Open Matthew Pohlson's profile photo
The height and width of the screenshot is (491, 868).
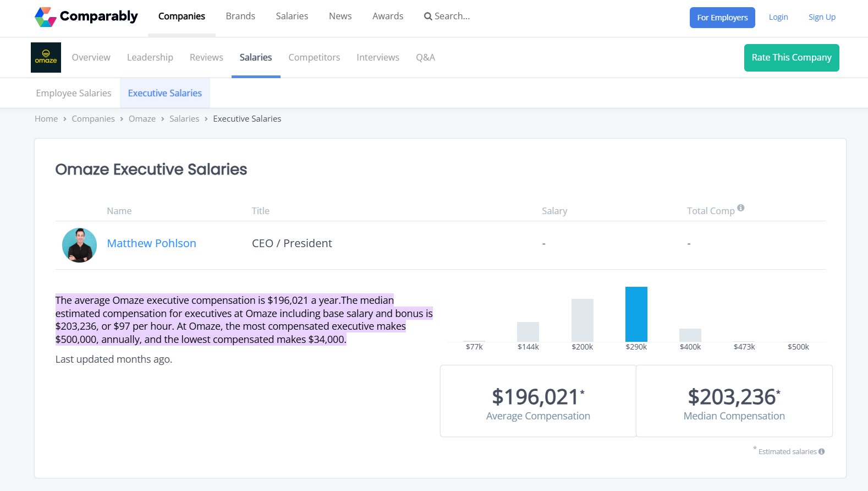pyautogui.click(x=79, y=245)
